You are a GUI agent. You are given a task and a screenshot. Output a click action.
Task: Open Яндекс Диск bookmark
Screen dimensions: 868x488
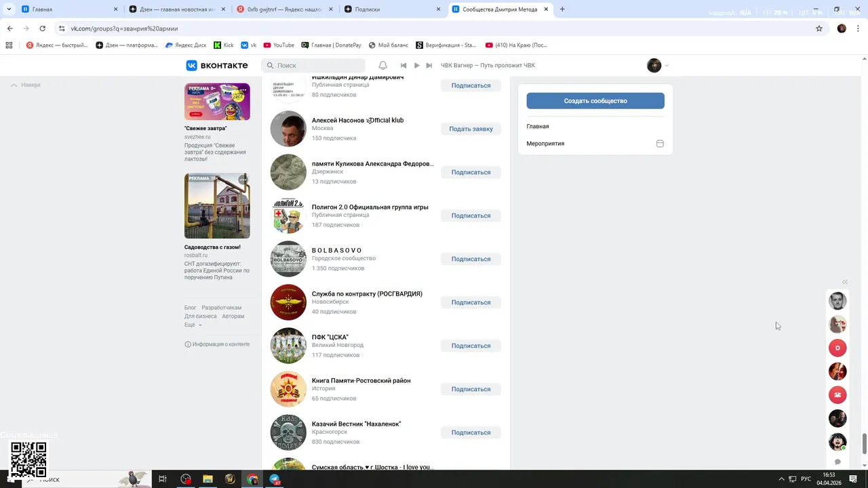(185, 45)
